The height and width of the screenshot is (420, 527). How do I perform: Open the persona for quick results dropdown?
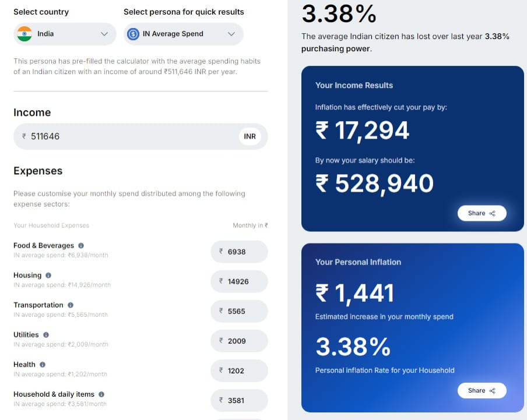point(183,34)
